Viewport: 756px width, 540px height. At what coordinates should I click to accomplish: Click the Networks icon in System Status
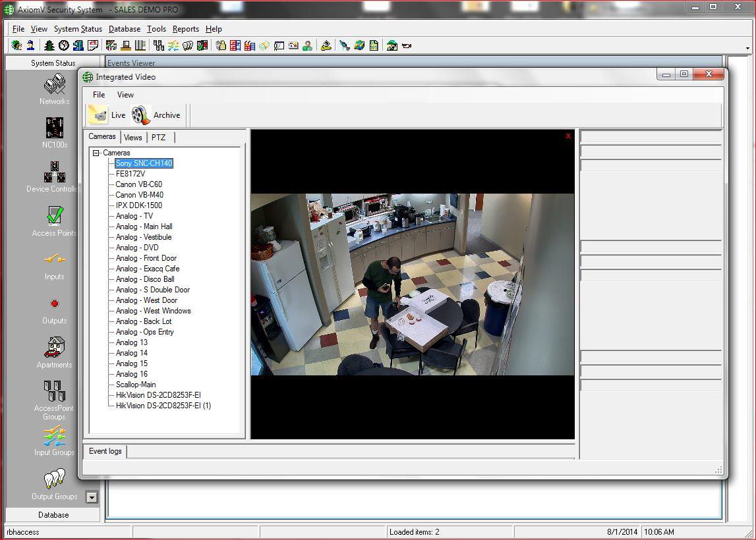pos(54,84)
